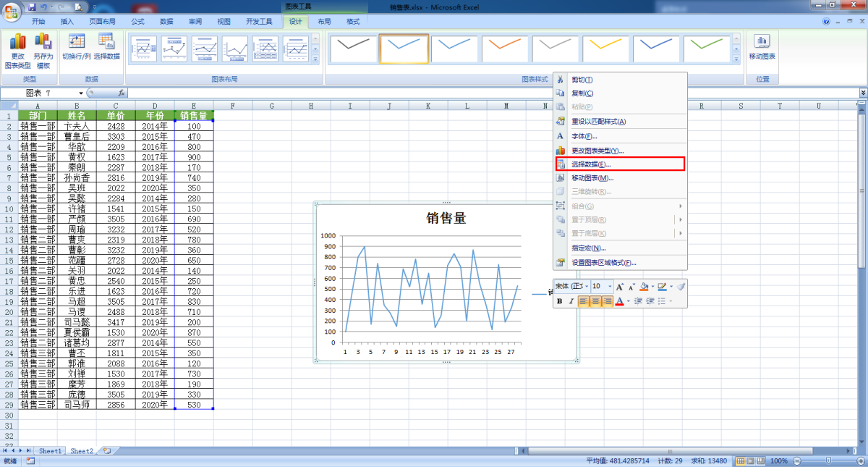This screenshot has width=868, height=467.
Task: Toggle Bold in the floating mini toolbar
Action: pos(560,301)
